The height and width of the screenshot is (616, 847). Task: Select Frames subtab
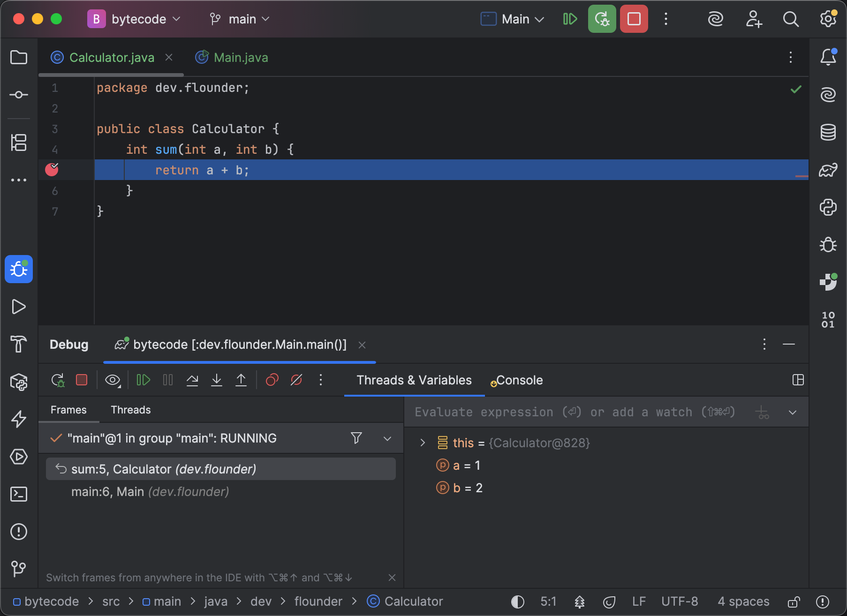pos(68,410)
